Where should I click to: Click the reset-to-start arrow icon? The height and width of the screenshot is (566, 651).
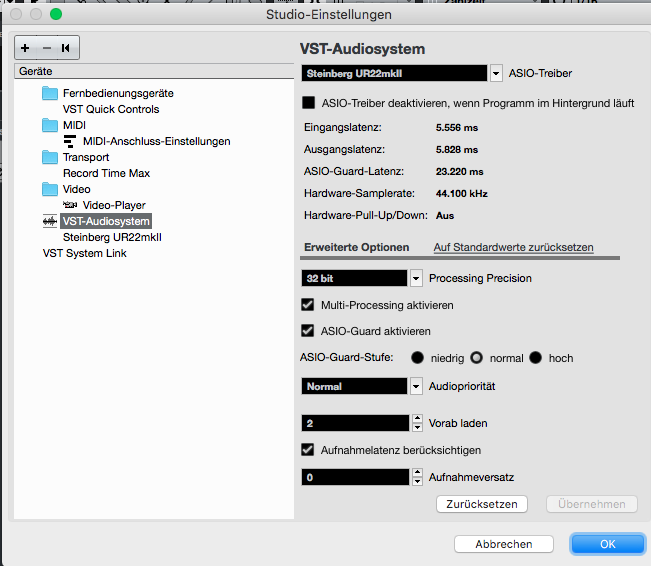coord(66,48)
